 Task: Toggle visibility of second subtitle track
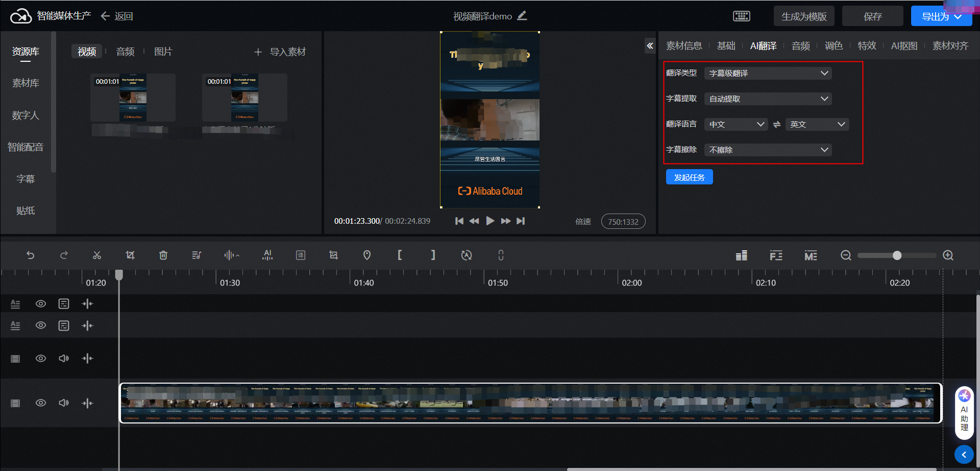41,325
